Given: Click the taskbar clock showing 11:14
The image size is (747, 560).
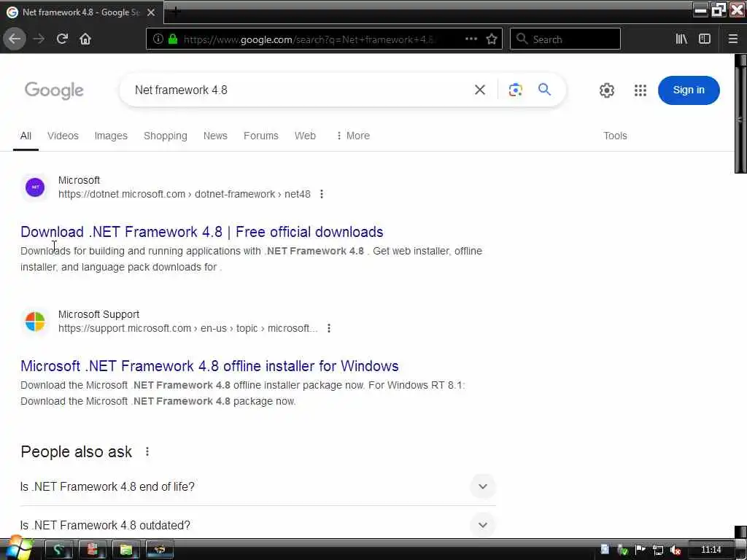Looking at the screenshot, I should [711, 550].
